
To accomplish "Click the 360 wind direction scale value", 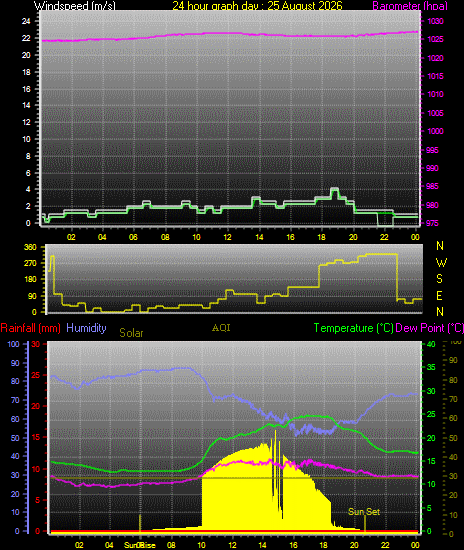I will 30,247.
